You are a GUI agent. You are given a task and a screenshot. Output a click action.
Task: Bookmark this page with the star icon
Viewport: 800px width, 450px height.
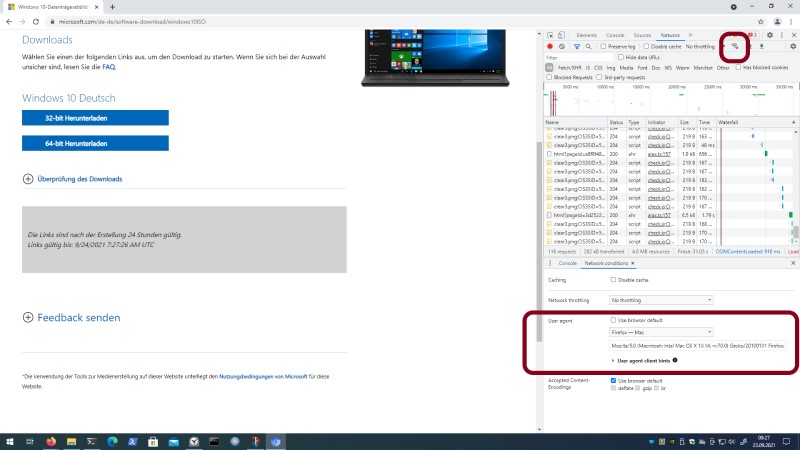point(761,22)
